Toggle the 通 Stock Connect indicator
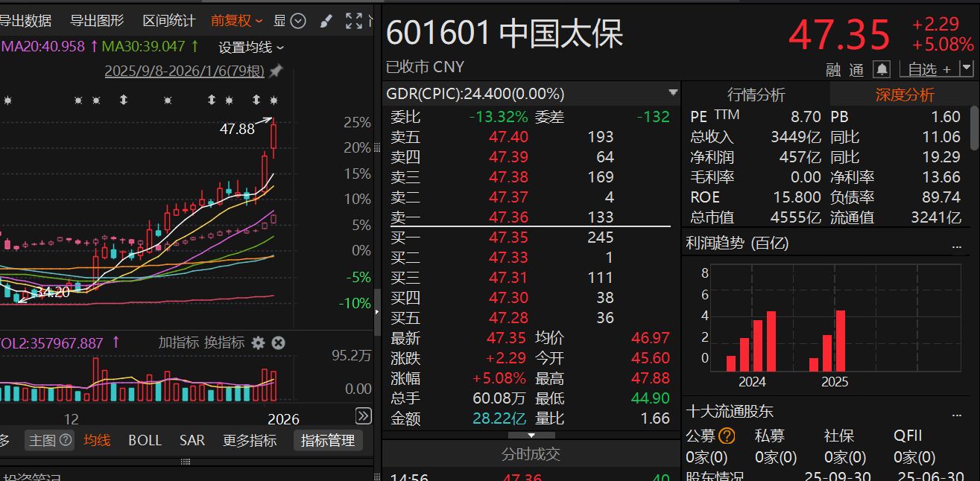Screen dimensions: 980x481 point(857,69)
